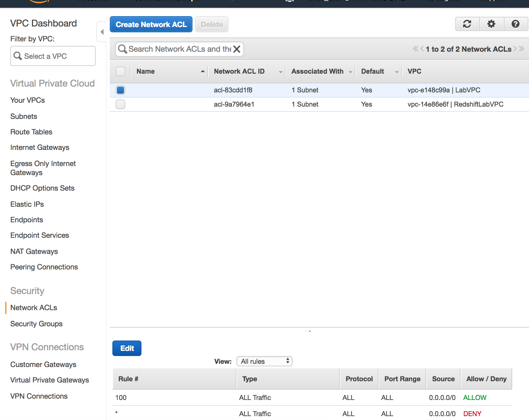Open Associated With column sort arrow
529x420 pixels.
[x=350, y=72]
